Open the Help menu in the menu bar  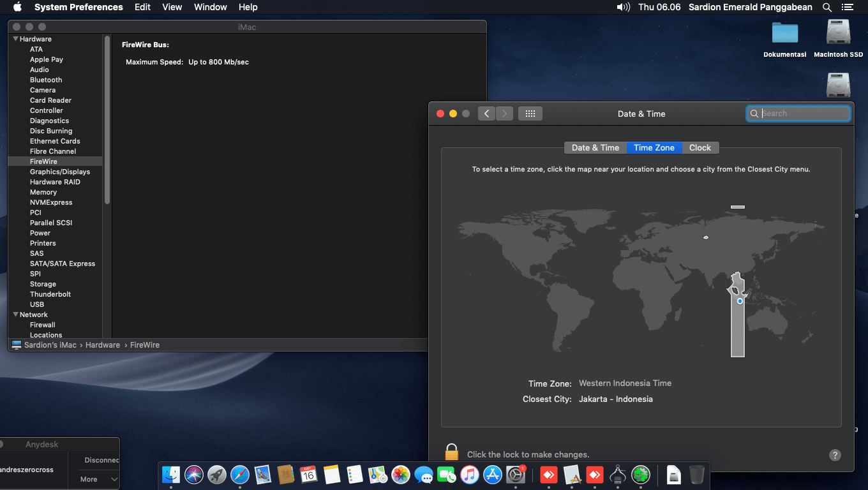pyautogui.click(x=248, y=7)
